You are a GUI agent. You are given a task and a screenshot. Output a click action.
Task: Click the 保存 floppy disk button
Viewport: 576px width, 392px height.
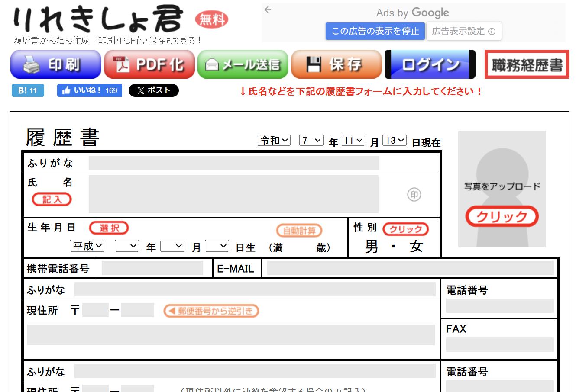[x=337, y=64]
